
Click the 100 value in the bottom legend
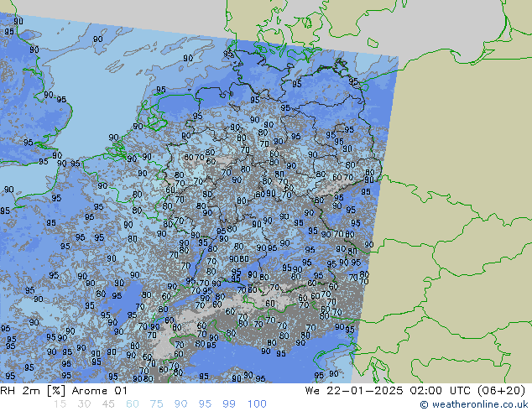(x=257, y=404)
